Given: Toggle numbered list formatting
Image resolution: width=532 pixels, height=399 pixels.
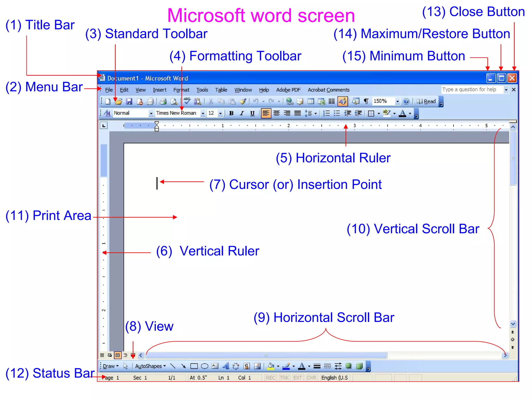Looking at the screenshot, I should pyautogui.click(x=326, y=113).
